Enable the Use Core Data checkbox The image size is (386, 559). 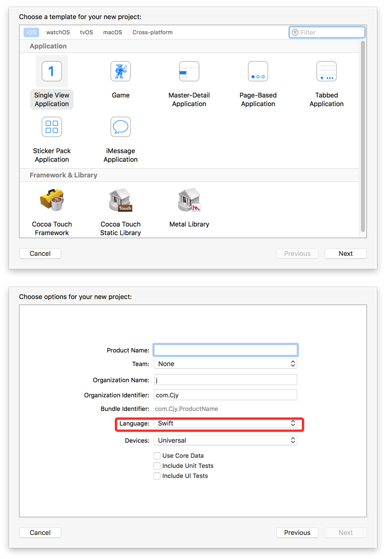pyautogui.click(x=157, y=456)
